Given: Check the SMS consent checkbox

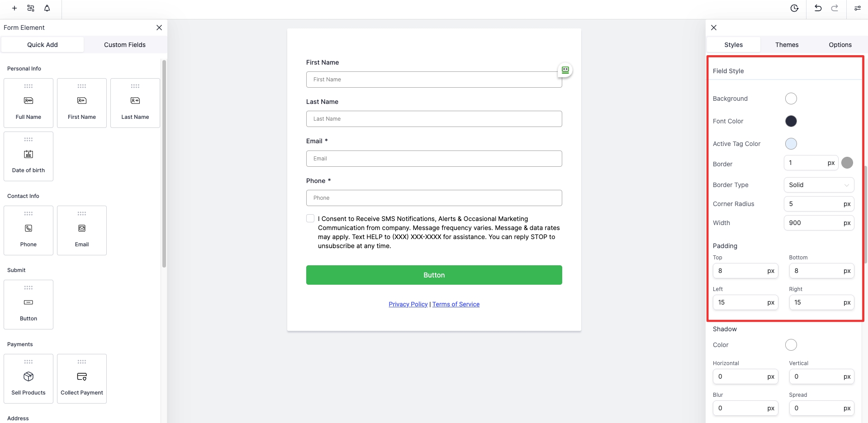Looking at the screenshot, I should click(x=310, y=219).
